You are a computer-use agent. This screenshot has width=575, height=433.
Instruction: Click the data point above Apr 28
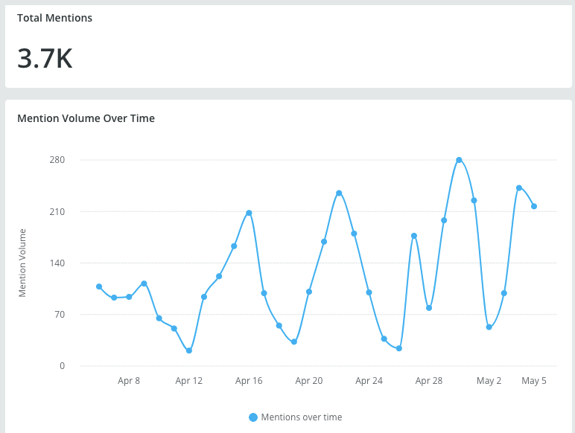click(429, 308)
